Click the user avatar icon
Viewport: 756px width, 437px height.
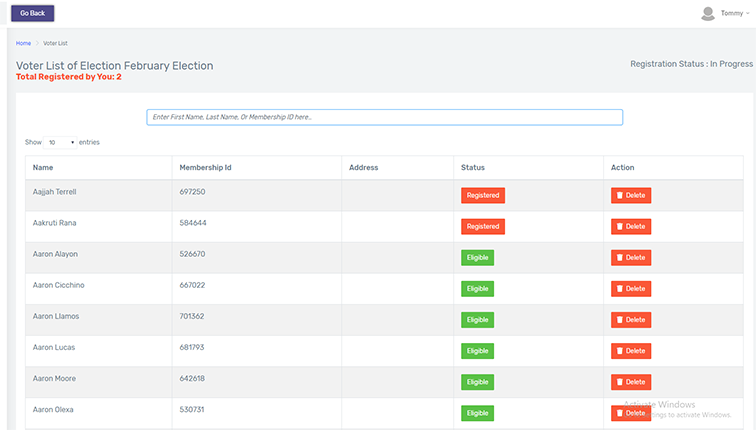coord(708,13)
